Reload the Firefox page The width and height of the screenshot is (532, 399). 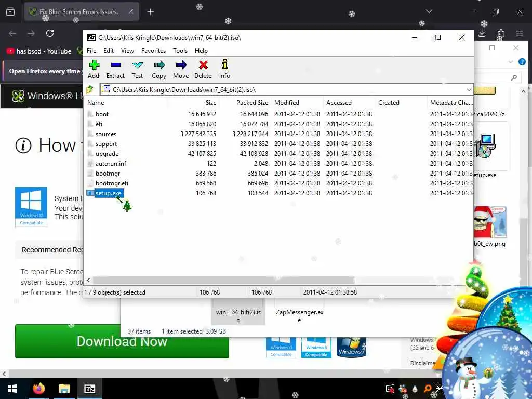tap(50, 33)
